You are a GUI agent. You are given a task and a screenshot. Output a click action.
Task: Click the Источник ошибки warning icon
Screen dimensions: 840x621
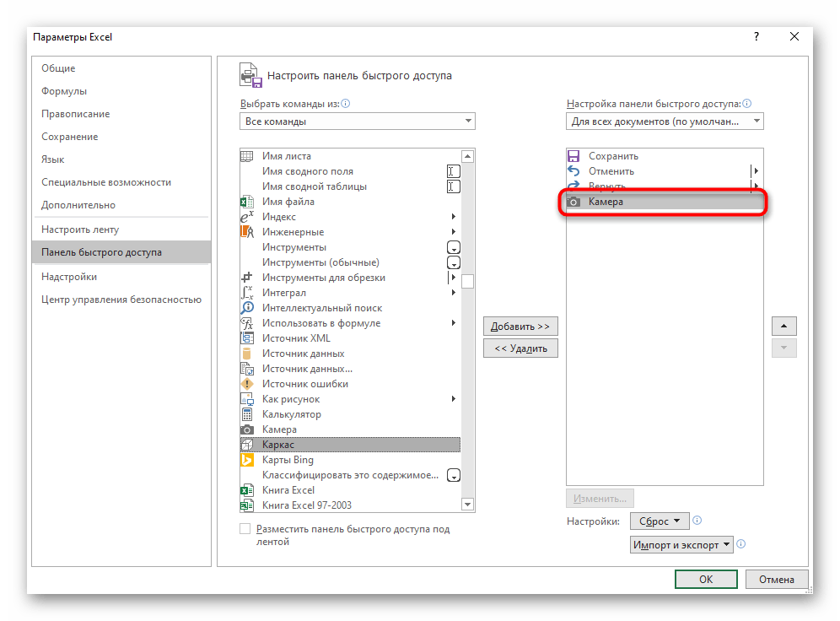click(x=246, y=384)
